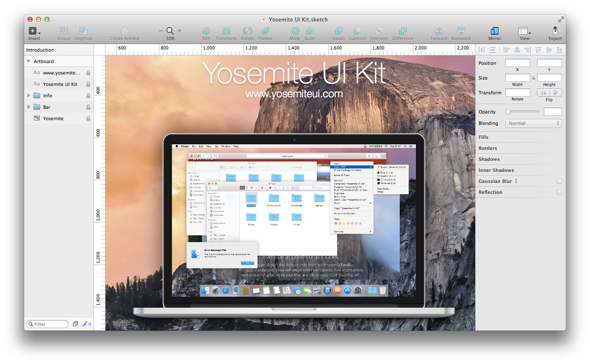Enable the Gaussian Blur checkbox

click(560, 181)
